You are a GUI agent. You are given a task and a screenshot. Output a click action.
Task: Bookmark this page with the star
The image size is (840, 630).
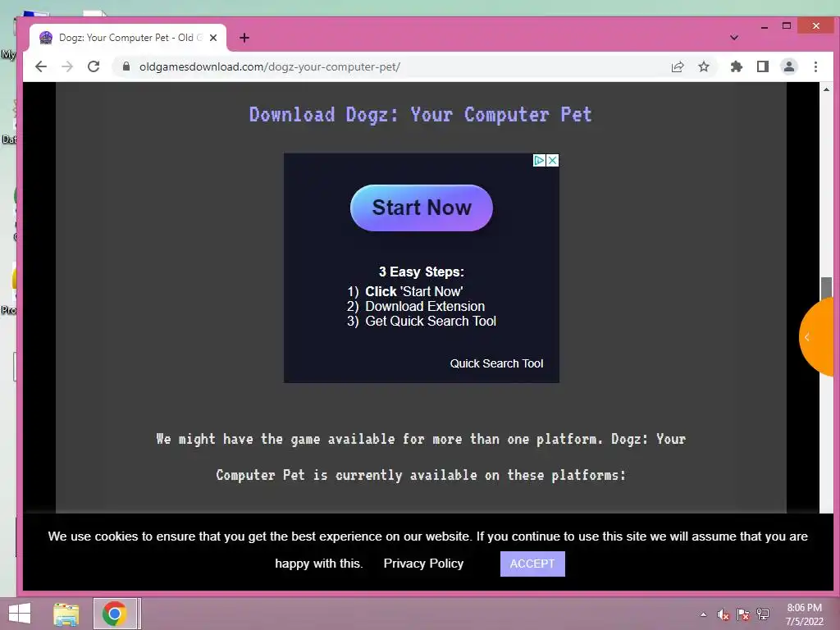click(x=703, y=66)
